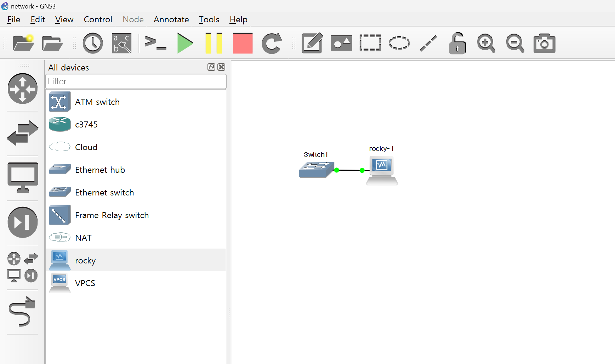The image size is (615, 364).
Task: Select Switch1 node on the canvas
Action: 316,170
